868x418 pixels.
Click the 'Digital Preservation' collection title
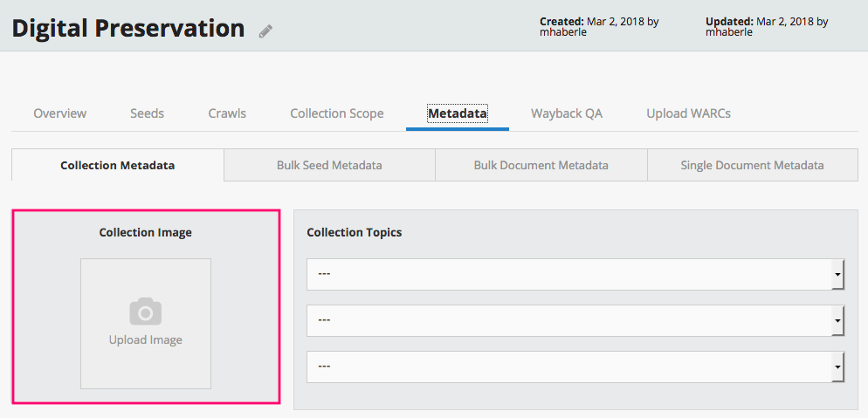(128, 28)
